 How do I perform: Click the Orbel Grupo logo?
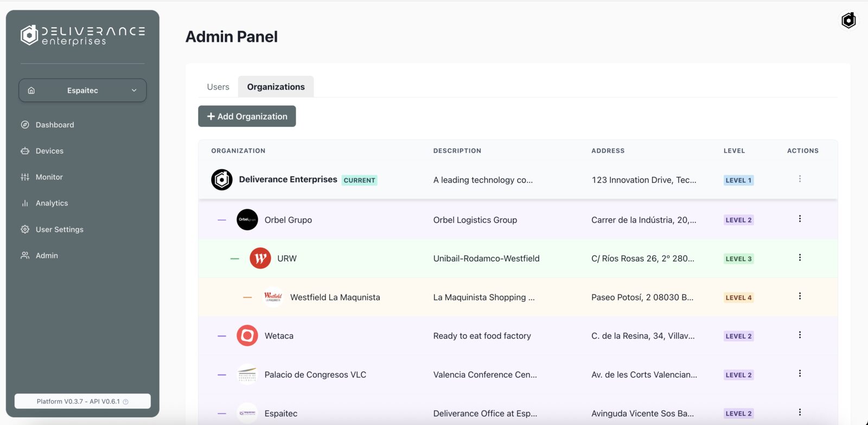(x=247, y=220)
